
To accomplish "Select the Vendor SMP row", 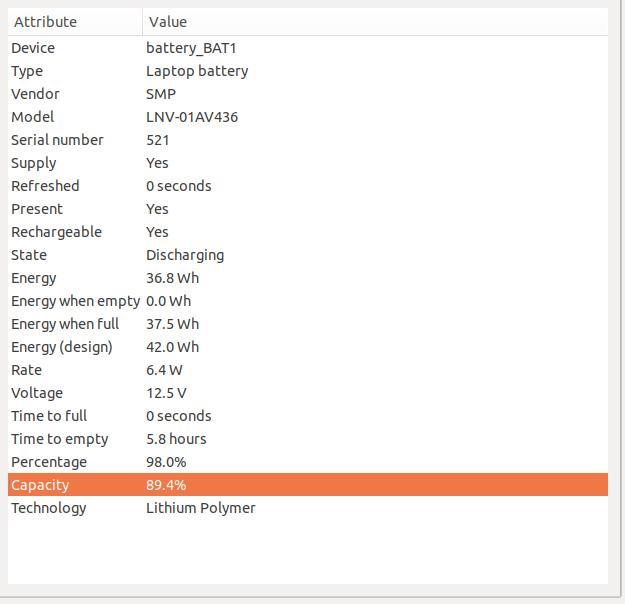I will click(x=308, y=94).
